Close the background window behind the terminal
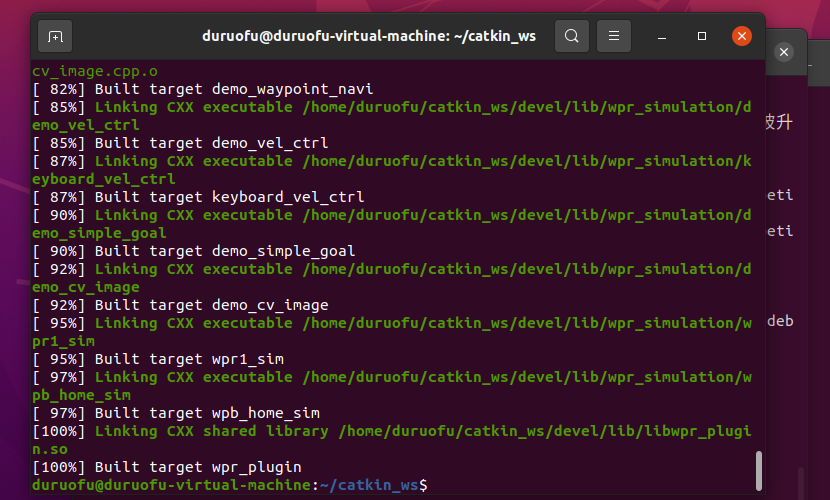 pyautogui.click(x=784, y=52)
